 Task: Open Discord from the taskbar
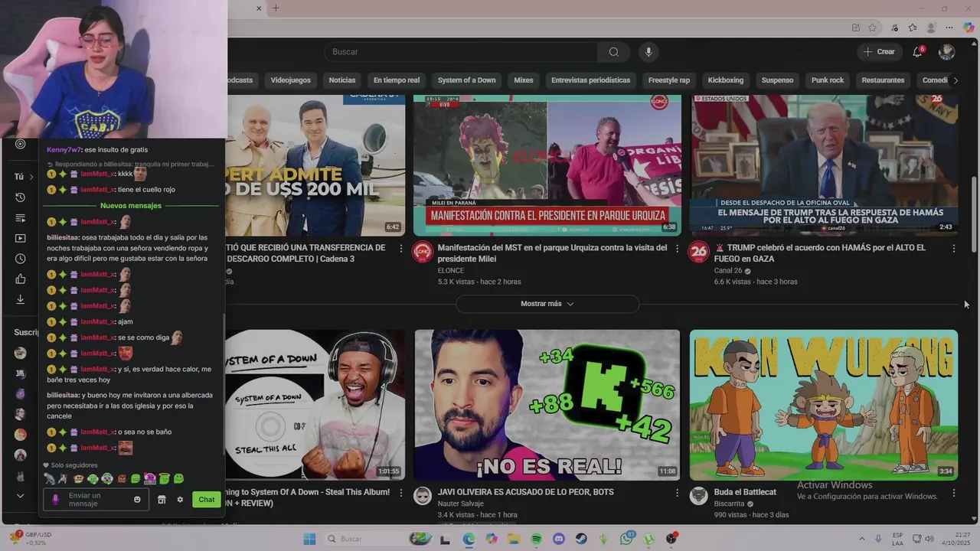click(x=559, y=539)
